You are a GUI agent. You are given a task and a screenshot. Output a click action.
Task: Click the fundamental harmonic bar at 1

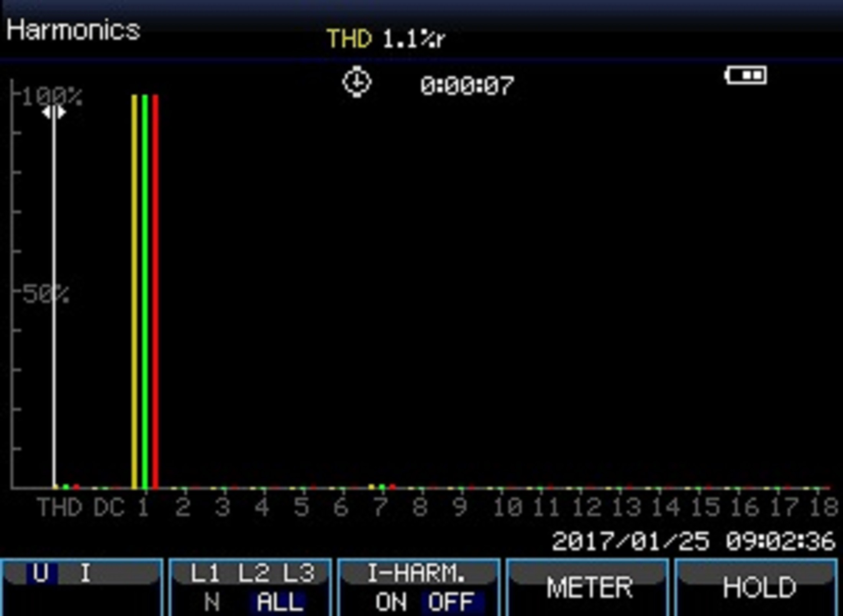click(131, 282)
